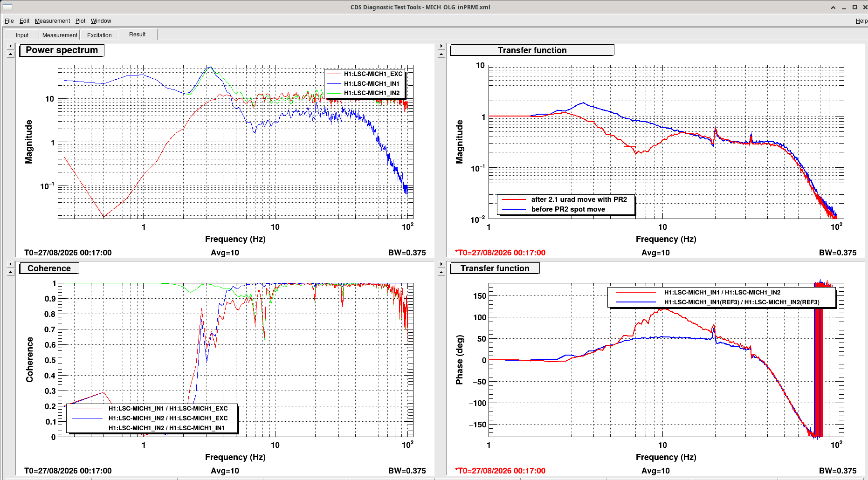The width and height of the screenshot is (868, 480).
Task: Open the File menu
Action: [x=9, y=21]
